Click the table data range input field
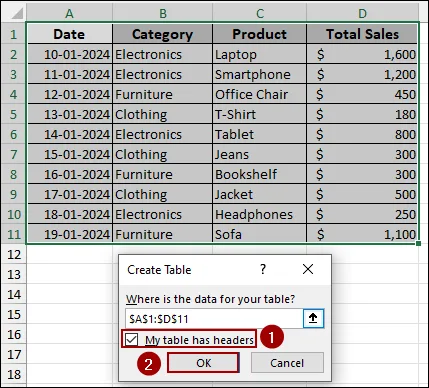This screenshot has width=429, height=388. (x=214, y=319)
